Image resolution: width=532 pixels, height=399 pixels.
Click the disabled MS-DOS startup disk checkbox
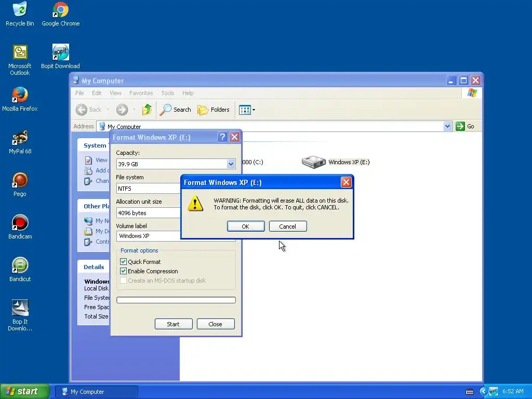(124, 281)
